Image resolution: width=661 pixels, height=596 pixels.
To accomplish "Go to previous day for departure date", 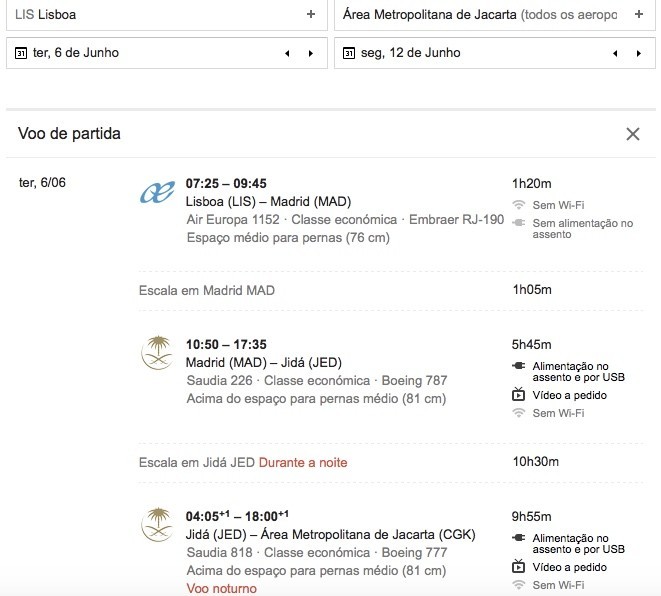I will 288,53.
